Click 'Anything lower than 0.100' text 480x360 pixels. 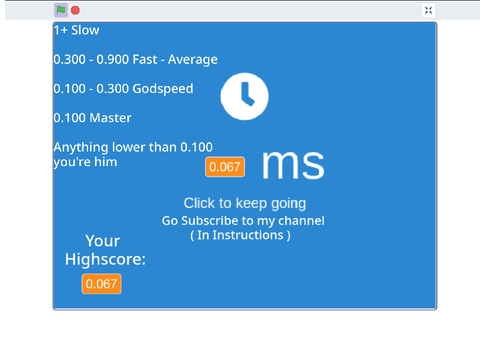pos(133,147)
